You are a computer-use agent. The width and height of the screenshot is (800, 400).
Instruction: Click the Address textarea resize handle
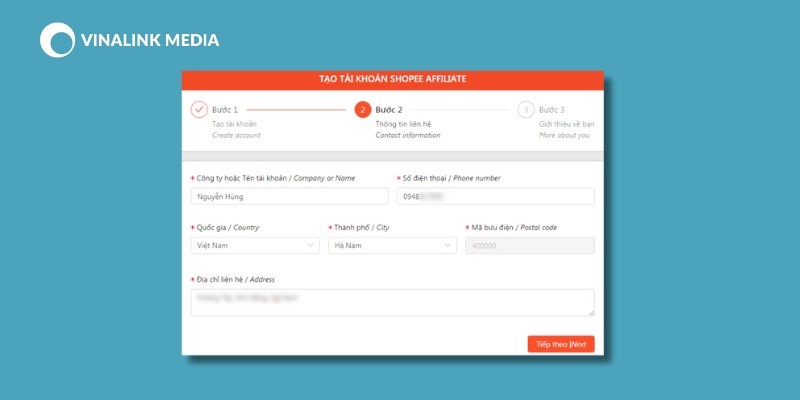click(592, 313)
